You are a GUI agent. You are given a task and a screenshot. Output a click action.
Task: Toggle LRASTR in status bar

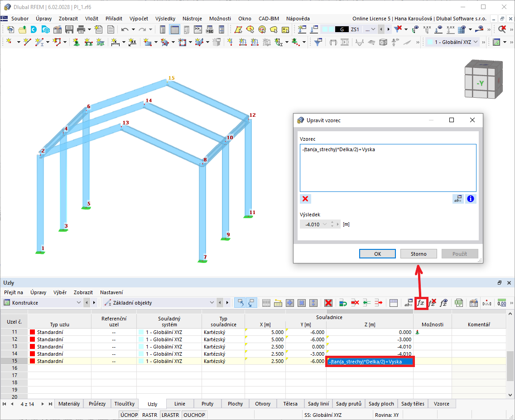coord(170,415)
